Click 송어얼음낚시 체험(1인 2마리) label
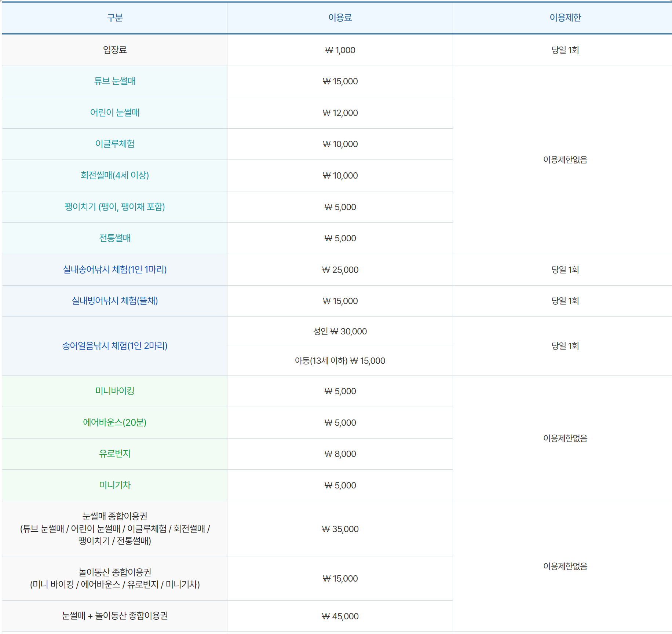 tap(114, 346)
